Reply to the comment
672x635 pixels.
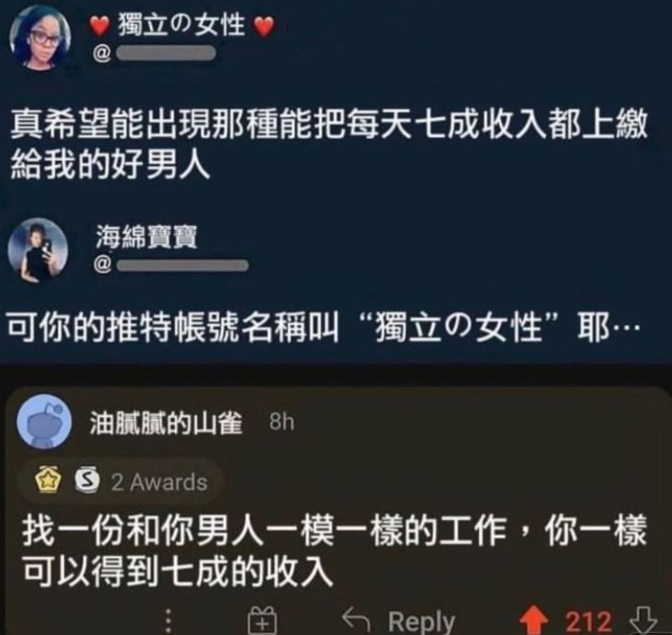click(420, 621)
